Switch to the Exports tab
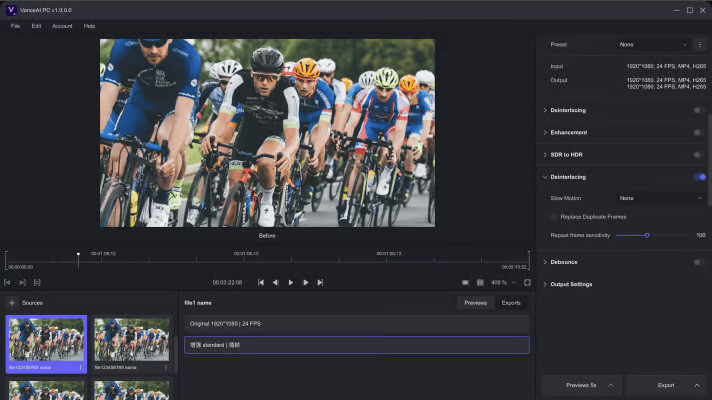The image size is (712, 400). (511, 303)
